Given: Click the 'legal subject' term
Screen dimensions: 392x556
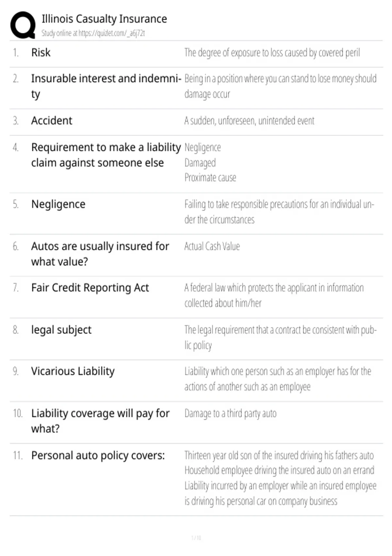Looking at the screenshot, I should tap(61, 330).
